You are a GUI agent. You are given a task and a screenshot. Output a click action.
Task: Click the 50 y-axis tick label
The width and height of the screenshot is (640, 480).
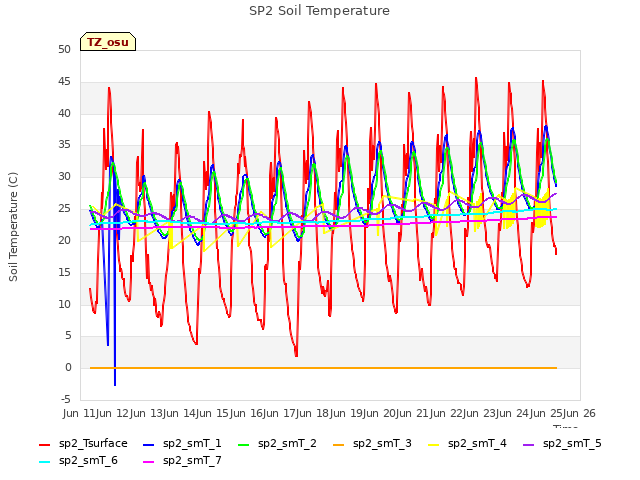click(x=64, y=50)
